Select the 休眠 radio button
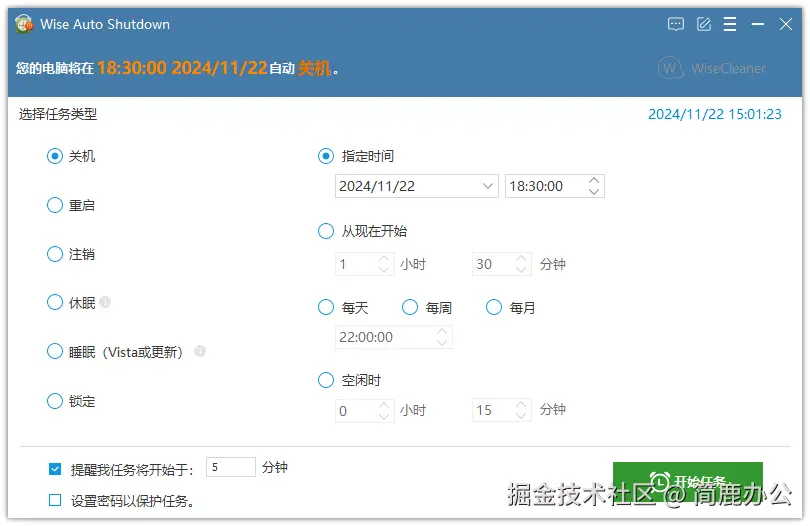The image size is (810, 526). pyautogui.click(x=55, y=302)
